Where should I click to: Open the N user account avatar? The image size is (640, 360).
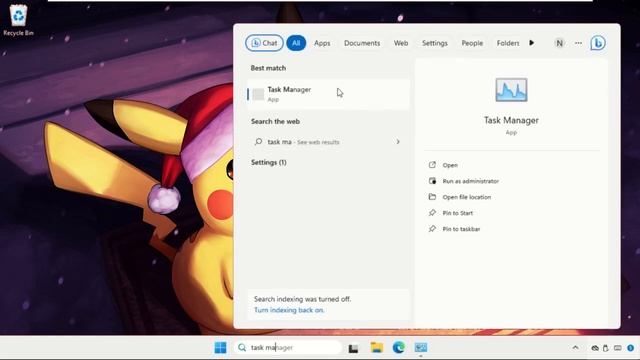(x=559, y=43)
